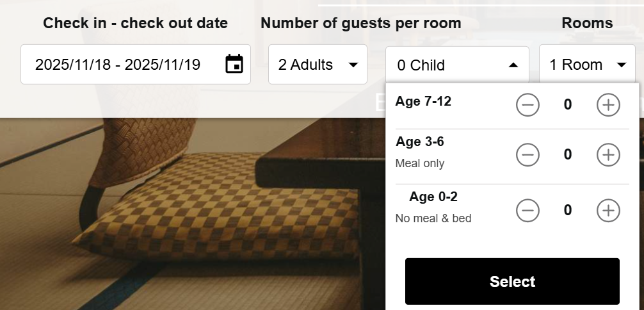Click the Rooms heading label
Viewport: 644px width, 310px height.
587,24
